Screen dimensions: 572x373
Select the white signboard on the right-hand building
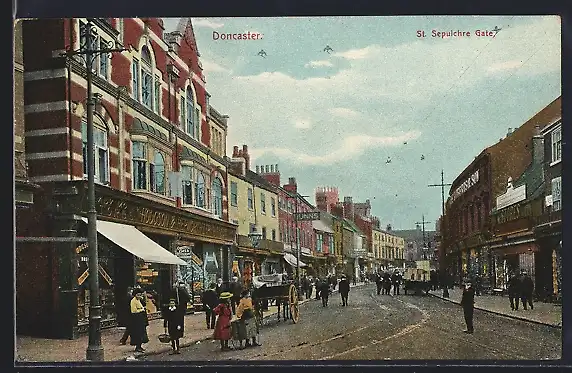tap(511, 197)
